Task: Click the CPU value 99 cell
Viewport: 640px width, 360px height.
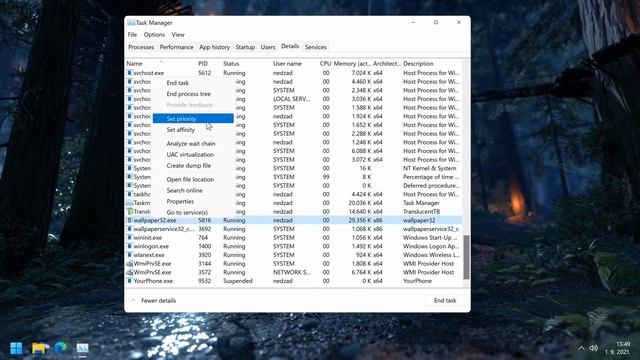Action: 326,177
